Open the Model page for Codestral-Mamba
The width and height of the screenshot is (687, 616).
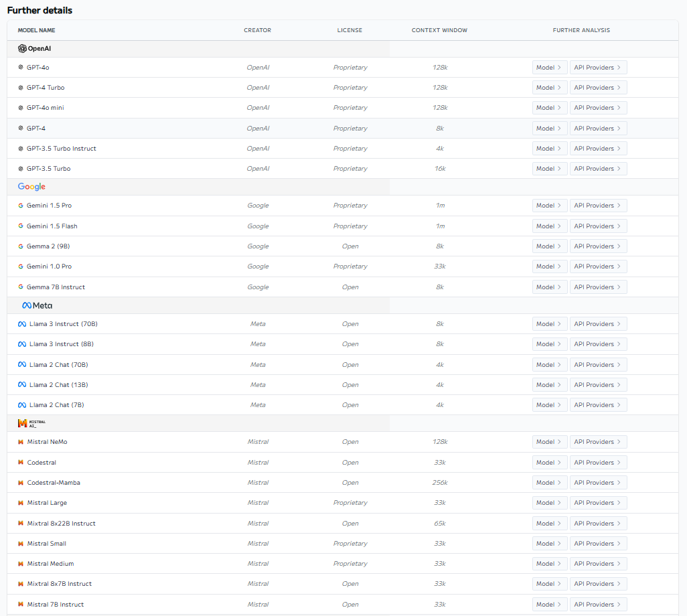(550, 482)
